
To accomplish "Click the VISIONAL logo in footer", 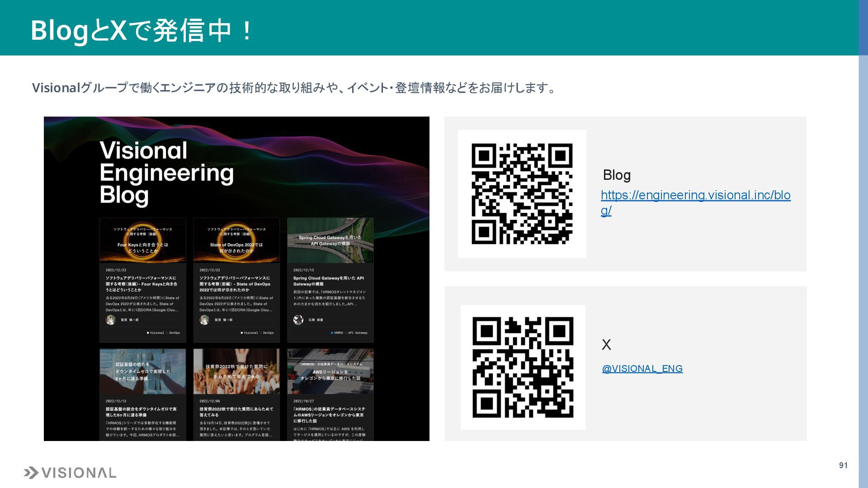I will coord(70,473).
